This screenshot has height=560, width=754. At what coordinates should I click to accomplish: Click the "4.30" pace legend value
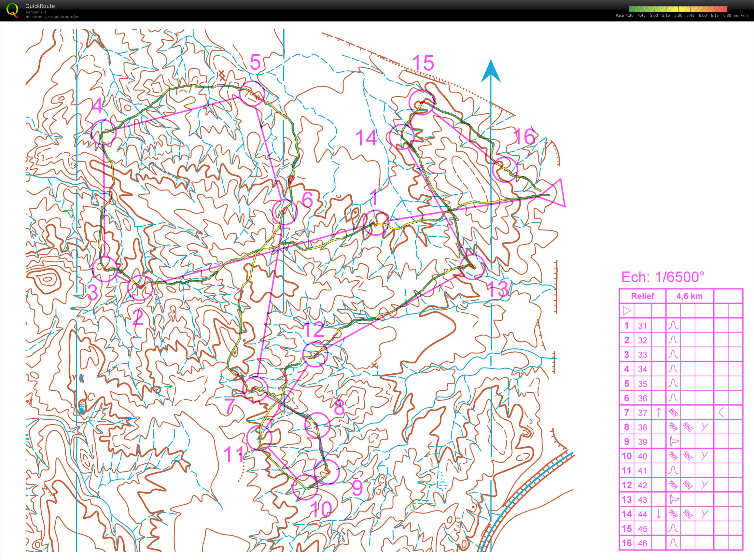click(x=629, y=15)
